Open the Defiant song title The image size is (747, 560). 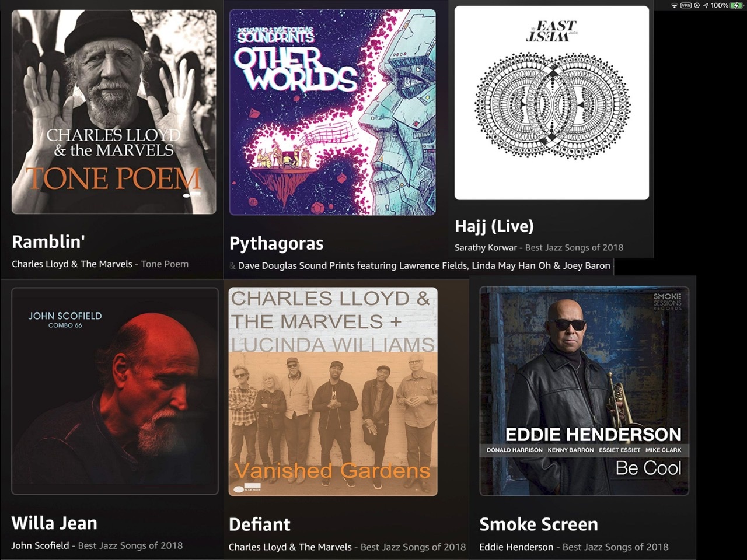tap(260, 524)
